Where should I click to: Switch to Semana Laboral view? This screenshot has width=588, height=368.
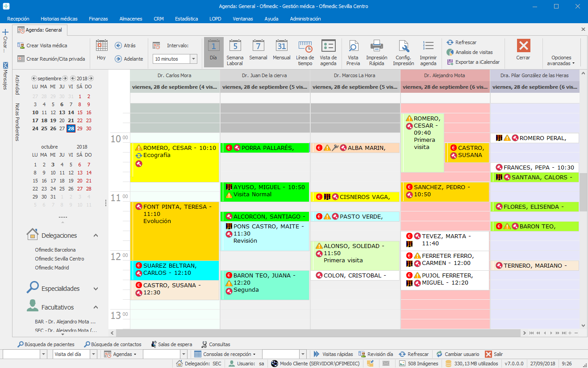pyautogui.click(x=235, y=46)
